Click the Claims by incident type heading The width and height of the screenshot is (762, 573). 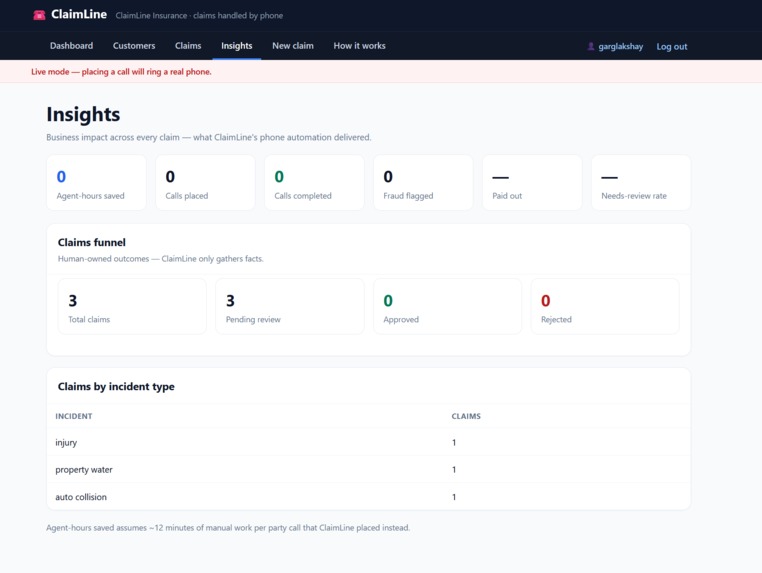(x=116, y=386)
